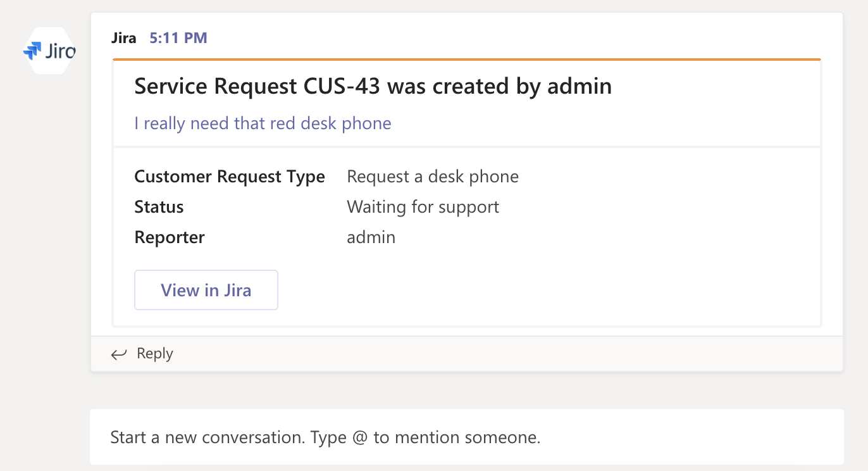This screenshot has height=471, width=868.
Task: Click the reply arrow icon
Action: (x=119, y=354)
